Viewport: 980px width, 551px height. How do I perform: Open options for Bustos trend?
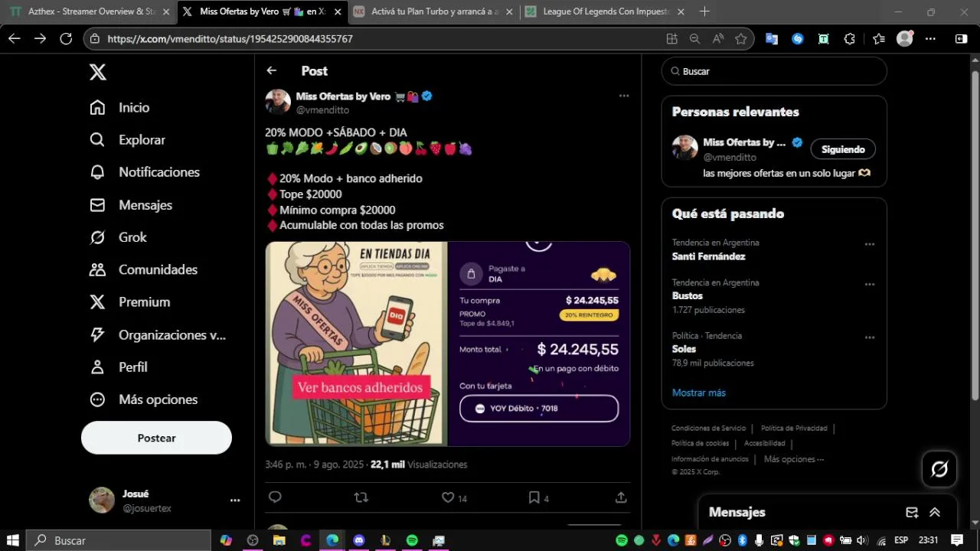870,284
